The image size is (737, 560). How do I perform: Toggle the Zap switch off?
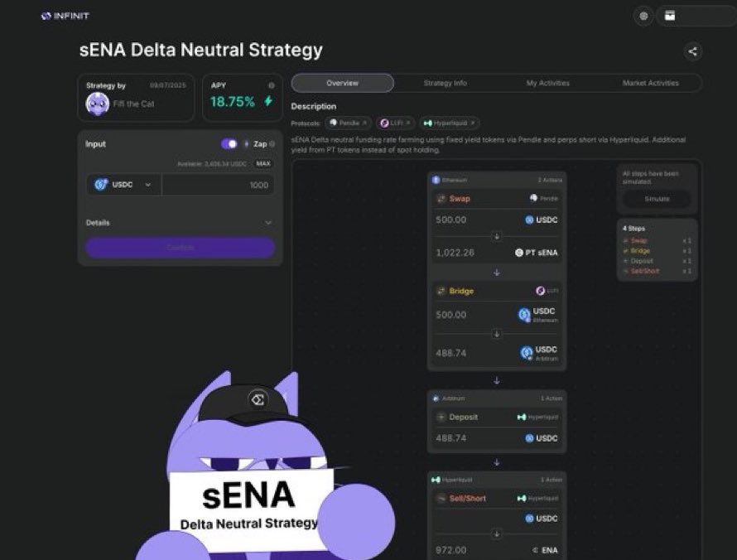[x=229, y=144]
